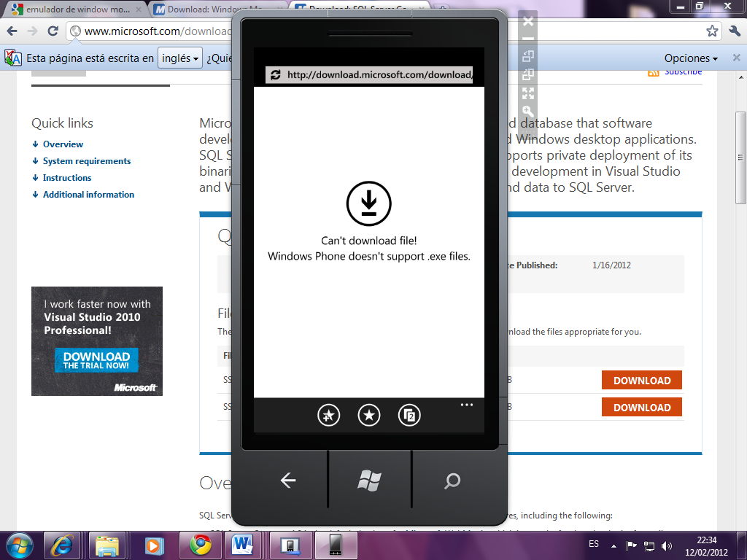The height and width of the screenshot is (560, 747).
Task: Click the phone browser URL address field
Action: pyautogui.click(x=378, y=75)
